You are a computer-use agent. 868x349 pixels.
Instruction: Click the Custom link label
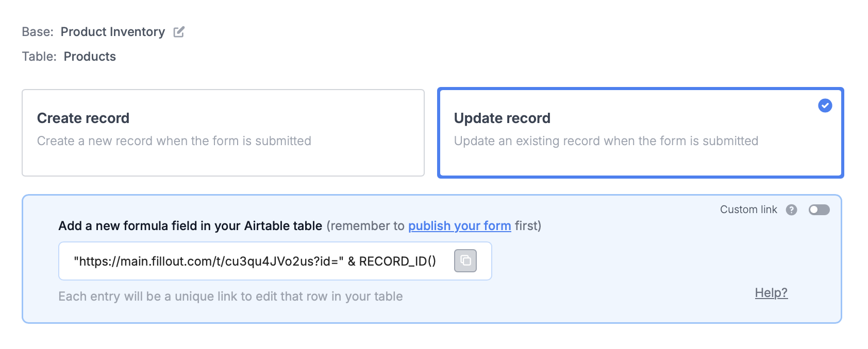pos(748,210)
